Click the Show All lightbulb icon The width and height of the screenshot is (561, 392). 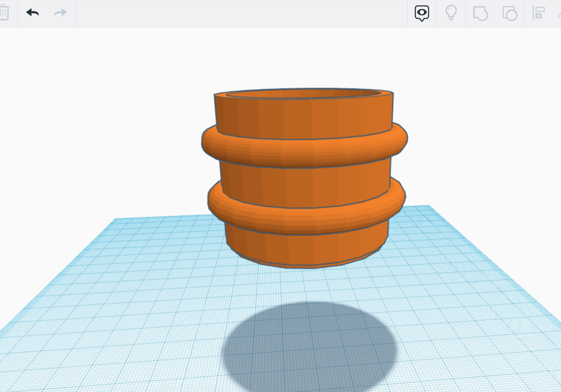[451, 13]
